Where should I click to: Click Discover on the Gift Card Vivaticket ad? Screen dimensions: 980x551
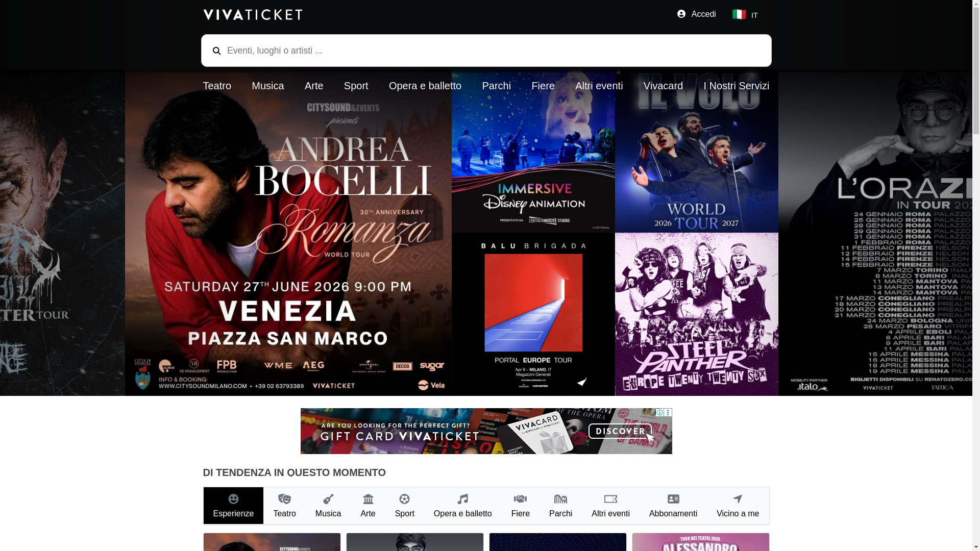coord(620,431)
